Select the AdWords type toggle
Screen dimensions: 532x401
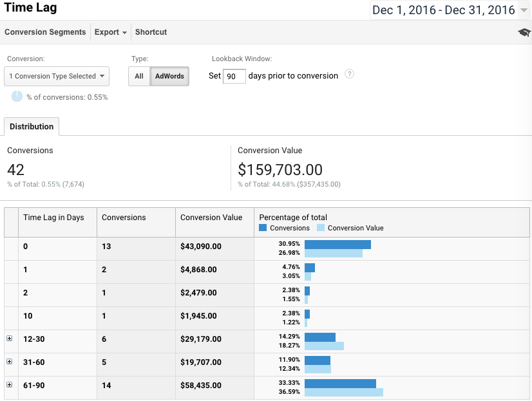click(169, 76)
